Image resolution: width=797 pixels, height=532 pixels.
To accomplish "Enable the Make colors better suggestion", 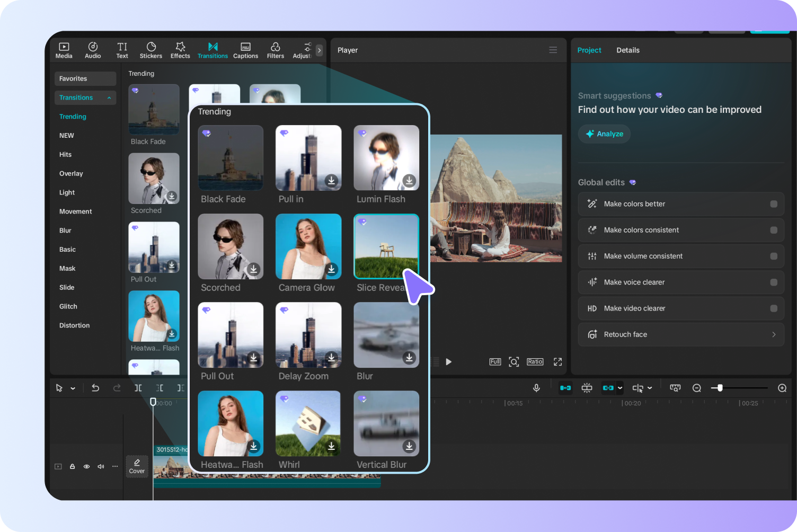I will [773, 203].
